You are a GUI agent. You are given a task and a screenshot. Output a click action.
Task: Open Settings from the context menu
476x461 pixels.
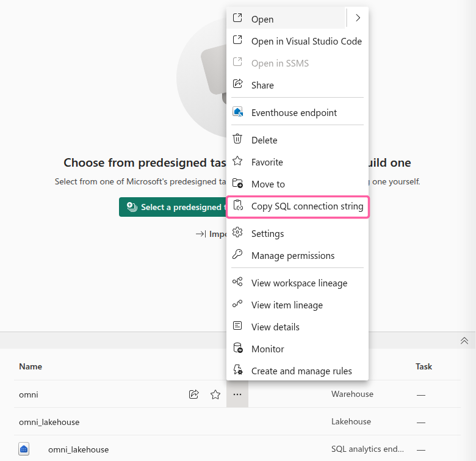point(298,233)
